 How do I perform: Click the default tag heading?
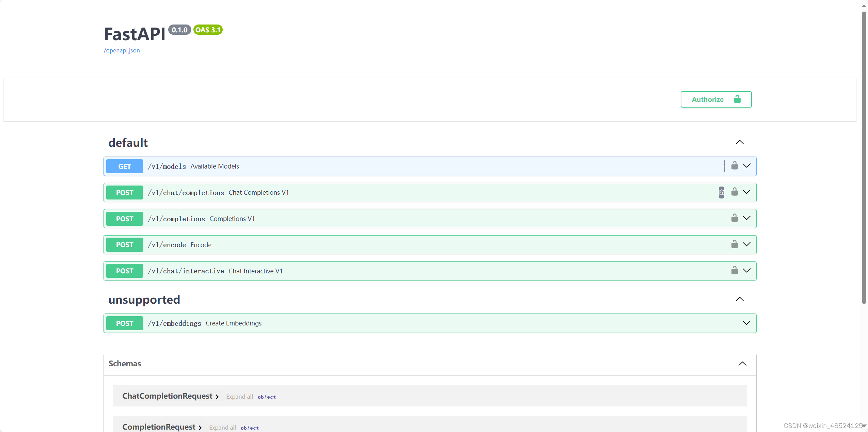click(x=128, y=143)
